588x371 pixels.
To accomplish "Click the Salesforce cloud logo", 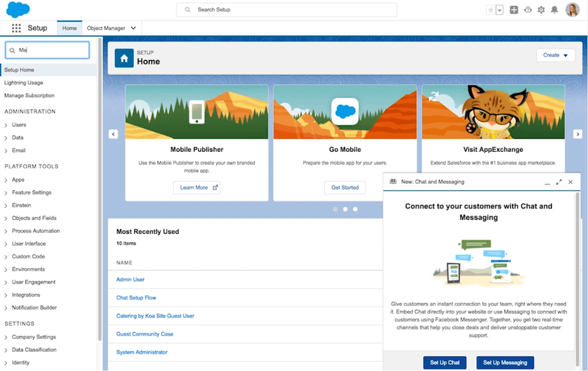I will coord(18,9).
